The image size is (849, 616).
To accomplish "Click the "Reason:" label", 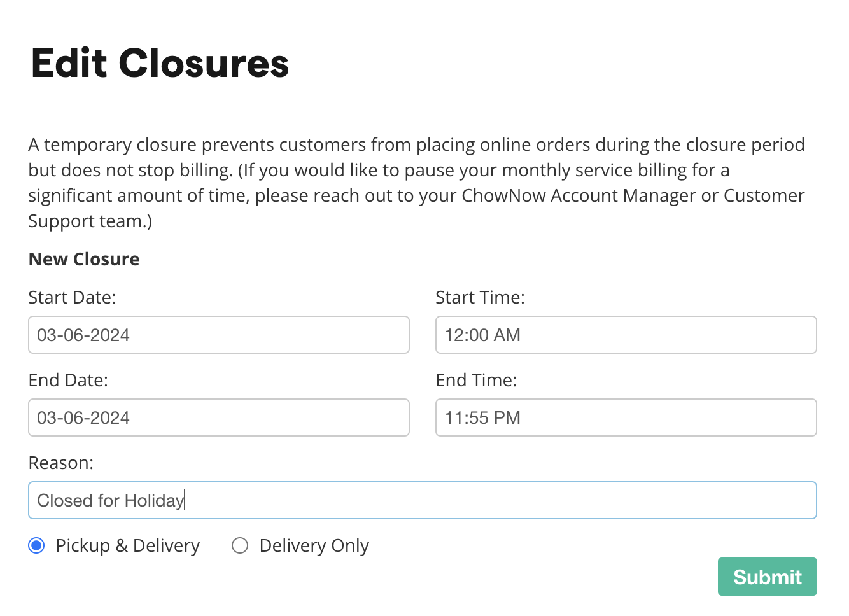I will [x=61, y=463].
